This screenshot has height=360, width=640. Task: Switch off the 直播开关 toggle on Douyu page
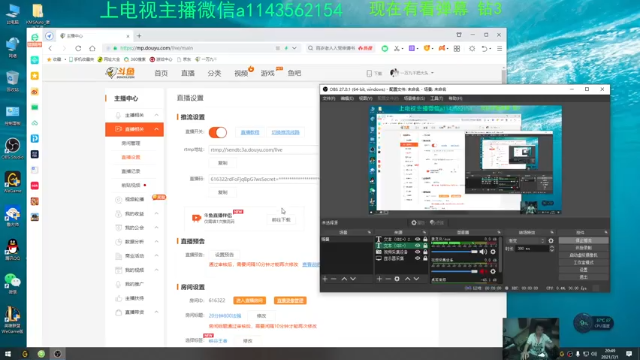[218, 132]
